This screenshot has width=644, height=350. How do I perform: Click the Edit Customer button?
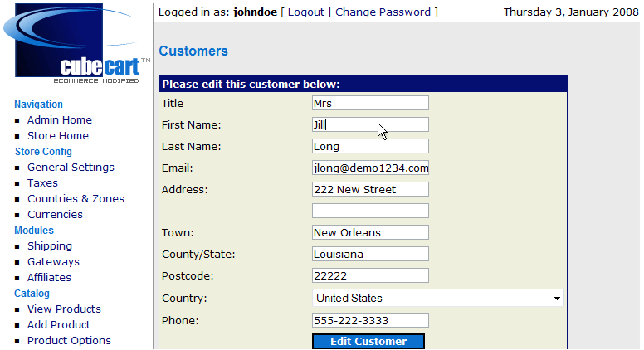[x=368, y=342]
